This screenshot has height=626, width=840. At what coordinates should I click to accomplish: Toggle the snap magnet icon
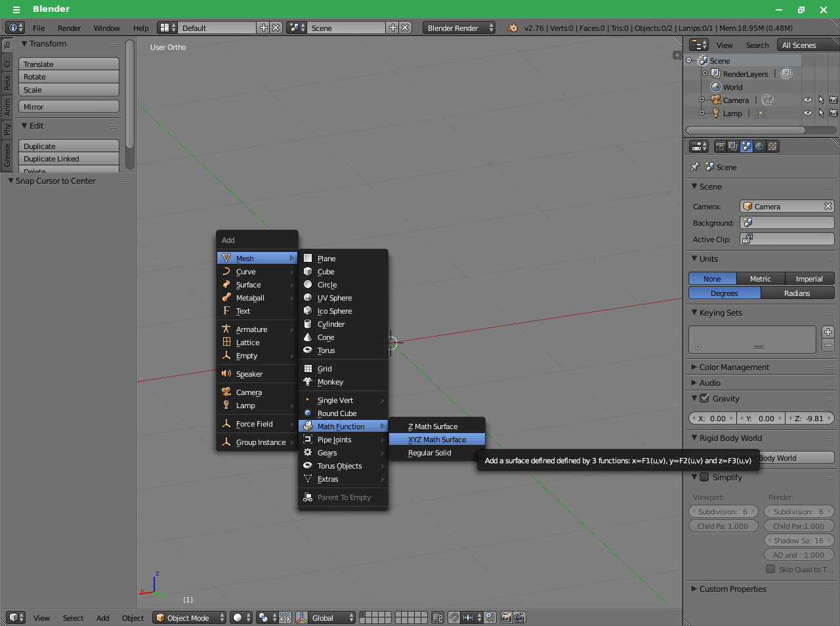(454, 617)
